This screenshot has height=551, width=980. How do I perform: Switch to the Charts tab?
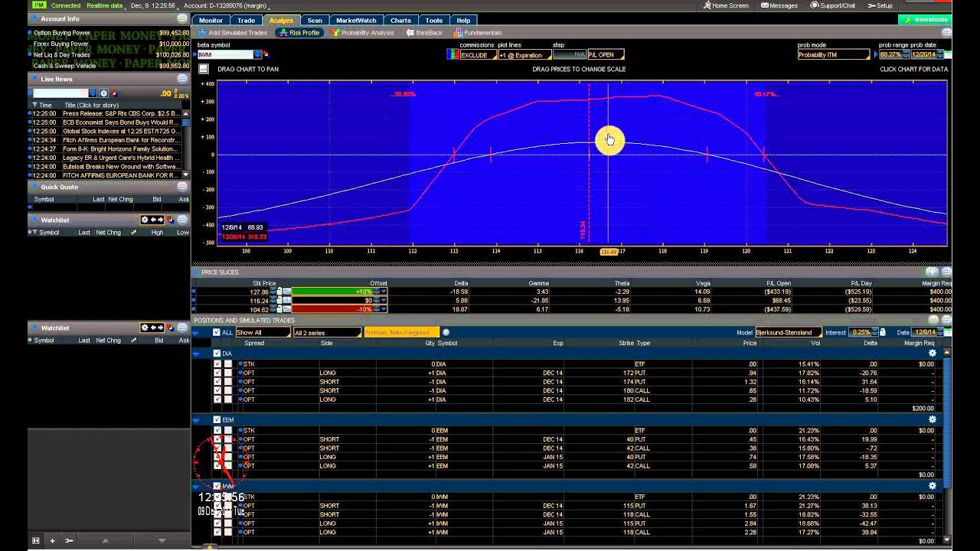400,21
